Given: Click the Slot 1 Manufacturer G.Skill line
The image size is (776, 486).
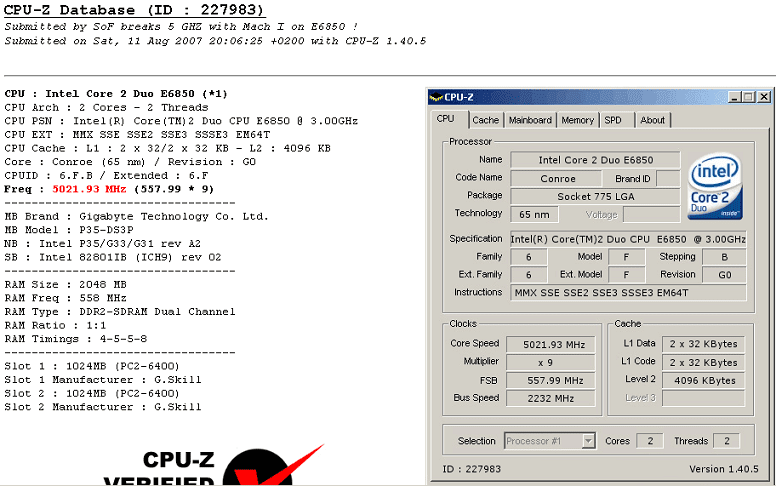Looking at the screenshot, I should pyautogui.click(x=103, y=380).
